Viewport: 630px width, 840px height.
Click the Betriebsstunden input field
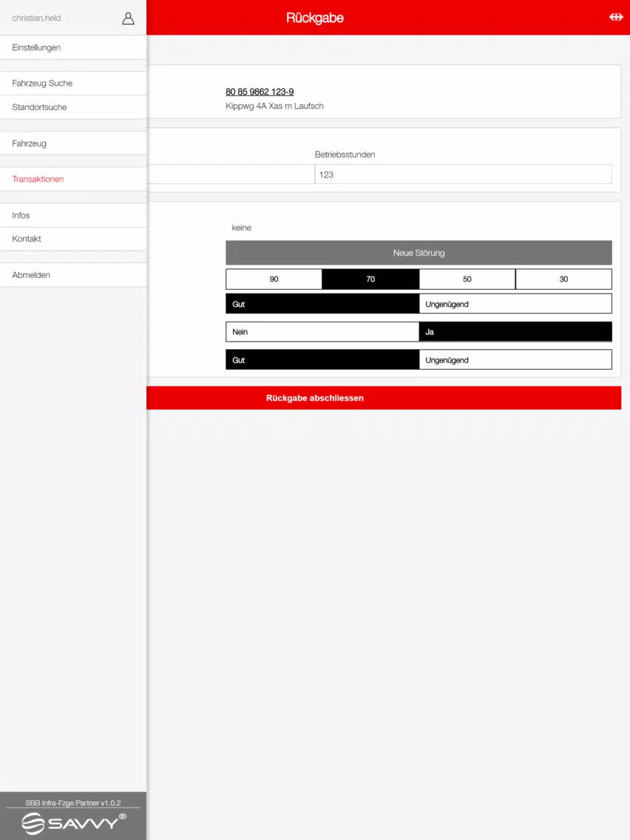click(x=464, y=175)
